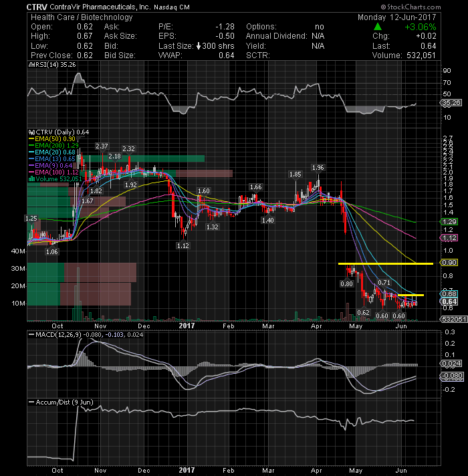This screenshot has height=476, width=468.
Task: Click the Options value no
Action: (x=320, y=27)
